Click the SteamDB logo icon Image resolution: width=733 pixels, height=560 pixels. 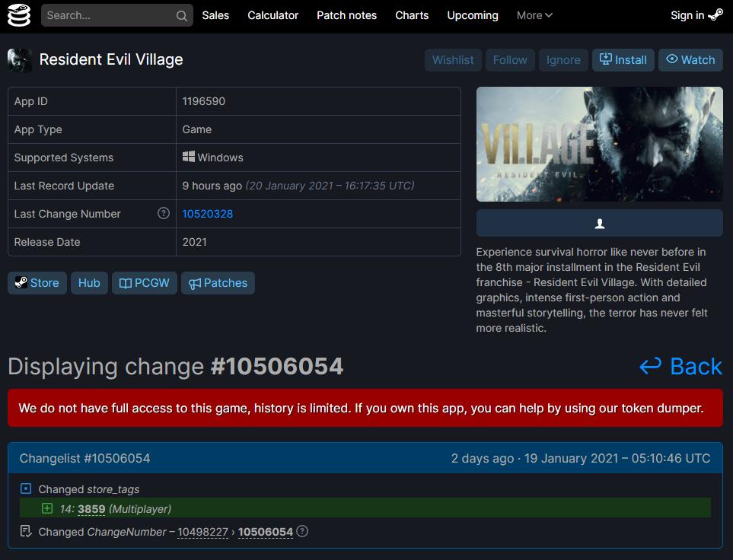pos(18,15)
